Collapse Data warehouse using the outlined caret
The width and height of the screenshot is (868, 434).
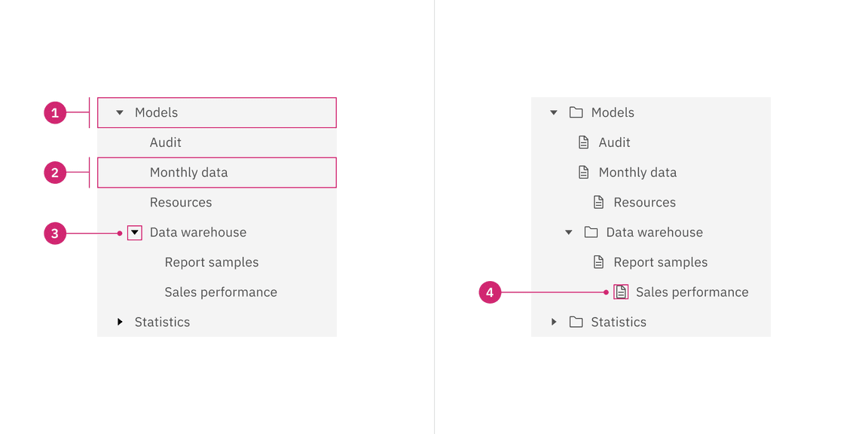[x=134, y=233]
